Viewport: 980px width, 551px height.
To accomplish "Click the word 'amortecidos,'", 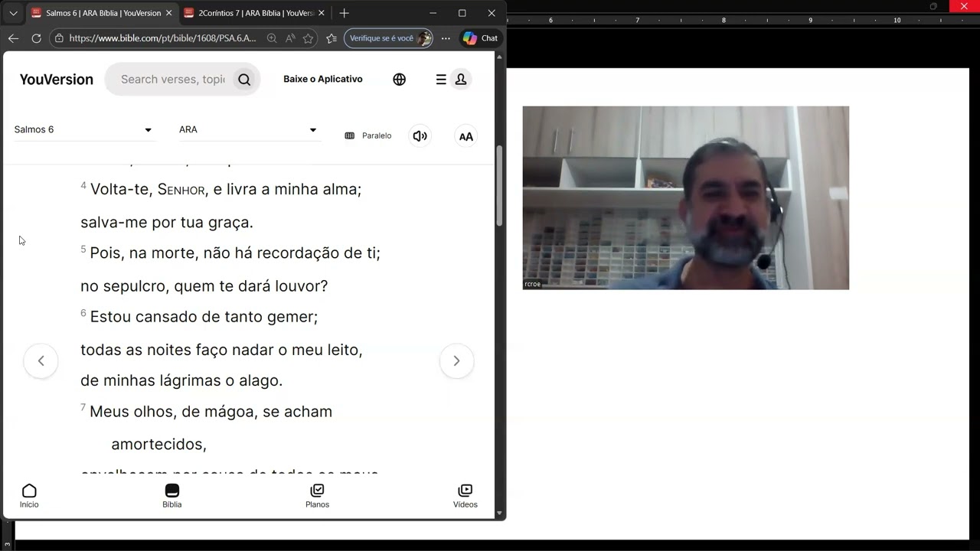I will point(159,444).
